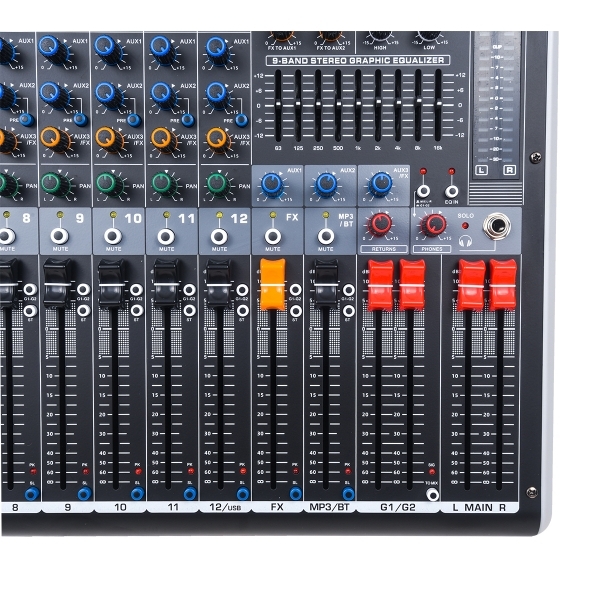
Task: Click the orange FX channel fader
Action: (273, 284)
